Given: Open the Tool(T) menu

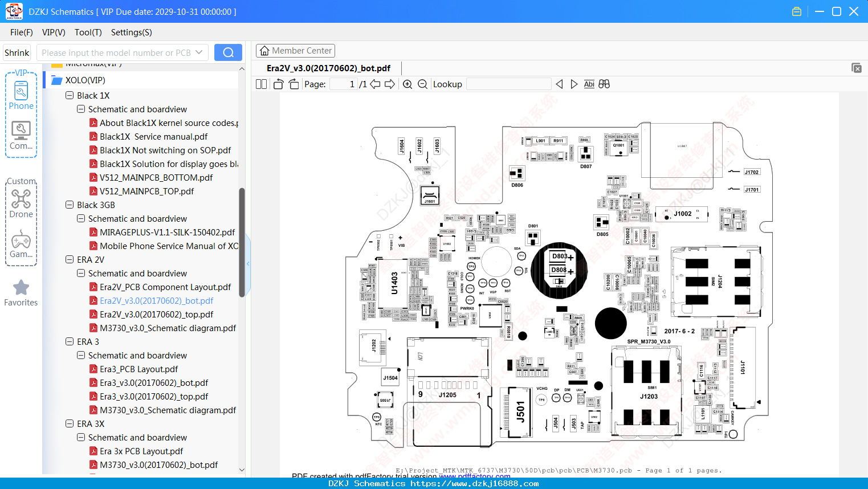Looking at the screenshot, I should [88, 32].
